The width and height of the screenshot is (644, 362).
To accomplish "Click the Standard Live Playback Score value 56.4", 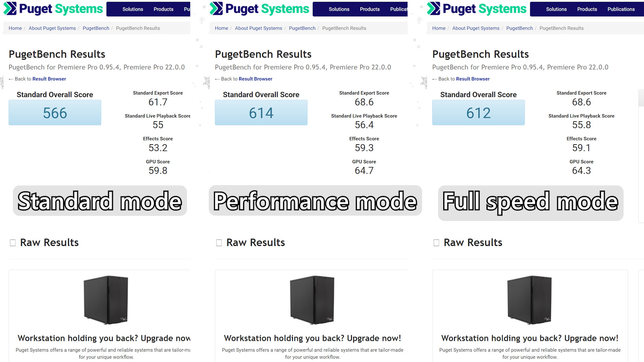I will pyautogui.click(x=364, y=125).
